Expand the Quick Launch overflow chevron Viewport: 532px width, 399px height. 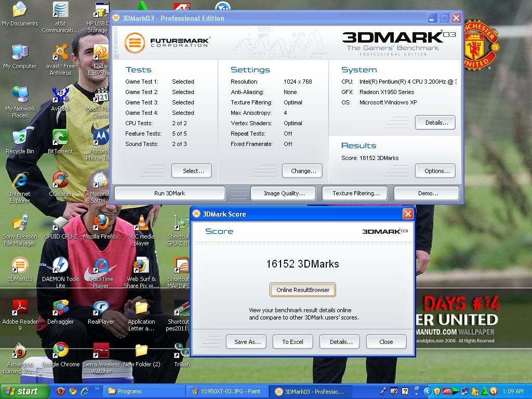click(97, 389)
